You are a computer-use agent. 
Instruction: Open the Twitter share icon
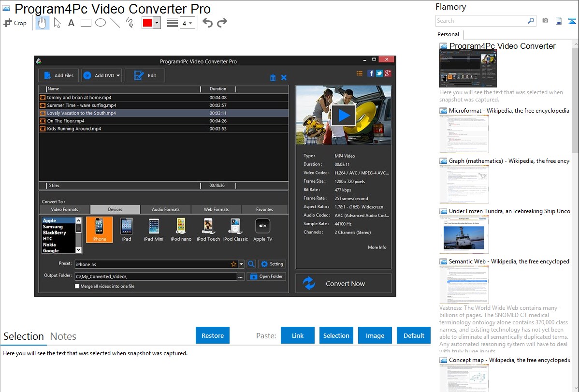tap(379, 73)
